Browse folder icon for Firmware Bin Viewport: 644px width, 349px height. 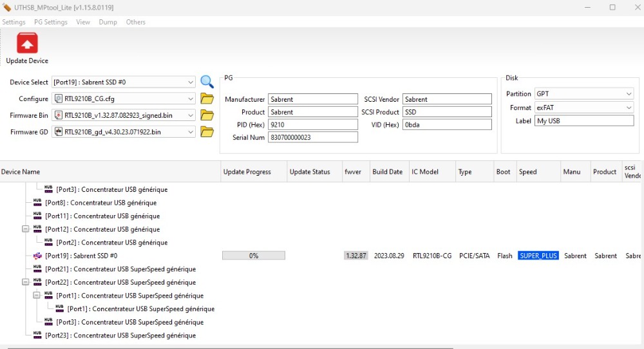(207, 115)
